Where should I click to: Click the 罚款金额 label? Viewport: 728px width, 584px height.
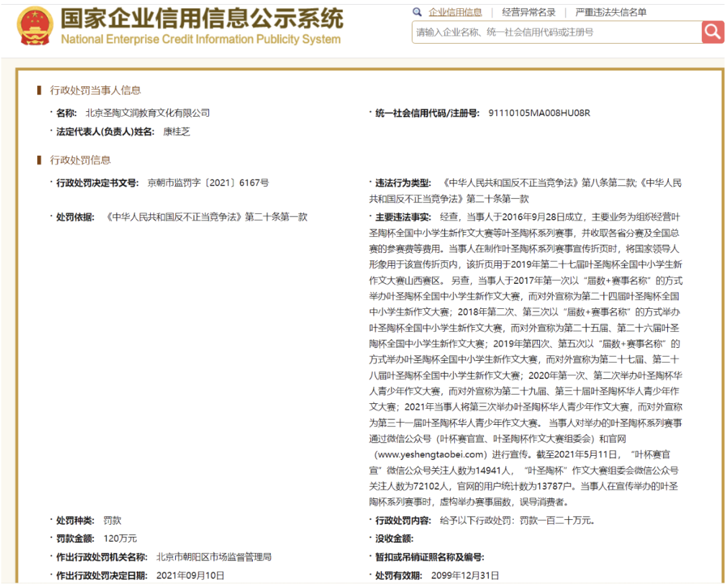click(x=75, y=538)
